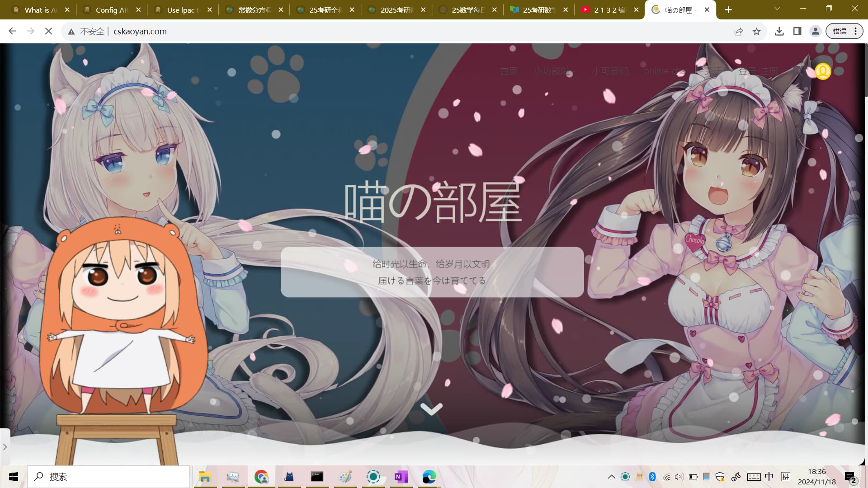This screenshot has width=868, height=488.
Task: Open the blue cat app on taskbar
Action: pos(289,477)
